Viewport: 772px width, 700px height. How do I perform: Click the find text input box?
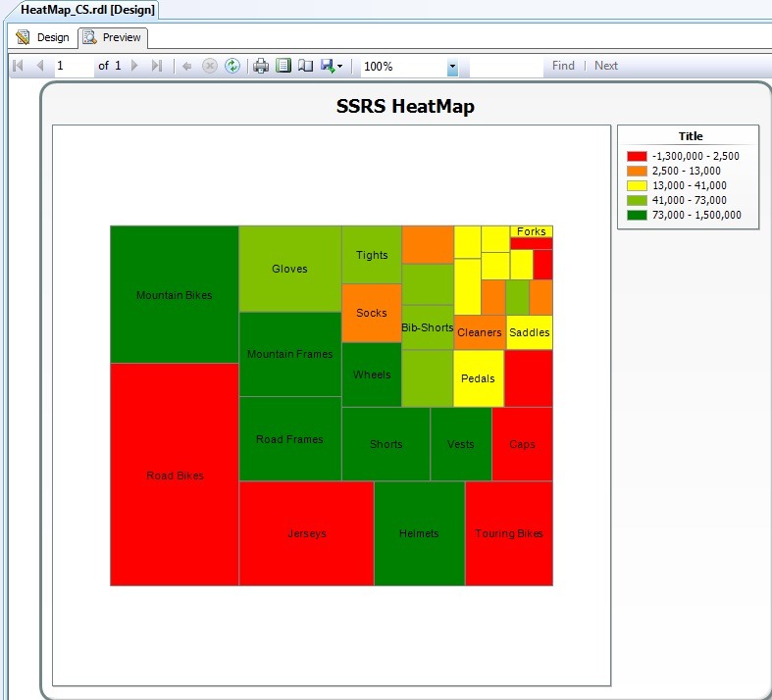[506, 67]
